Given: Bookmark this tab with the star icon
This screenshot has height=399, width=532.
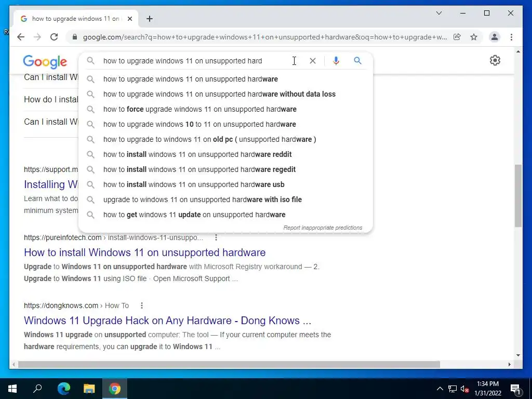Looking at the screenshot, I should click(474, 37).
